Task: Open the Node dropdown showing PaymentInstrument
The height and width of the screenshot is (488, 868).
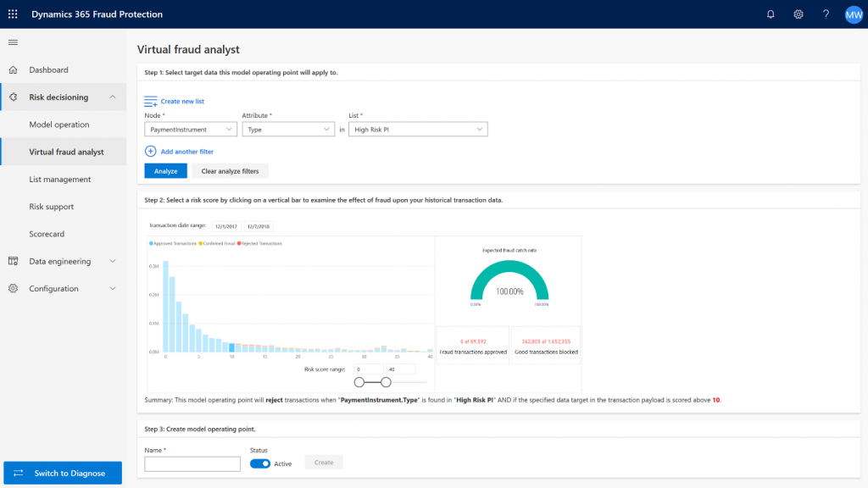Action: tap(191, 130)
